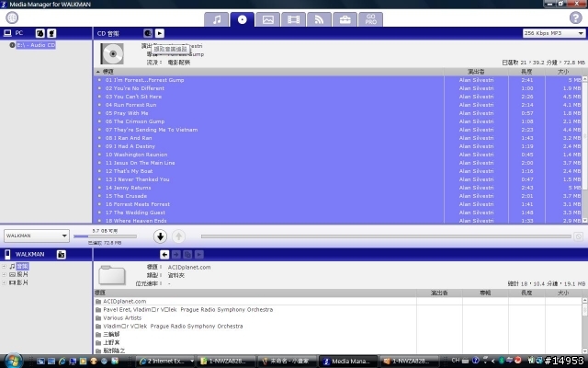
Task: Click the Internet Explorer quick launch icon
Action: pos(62,362)
